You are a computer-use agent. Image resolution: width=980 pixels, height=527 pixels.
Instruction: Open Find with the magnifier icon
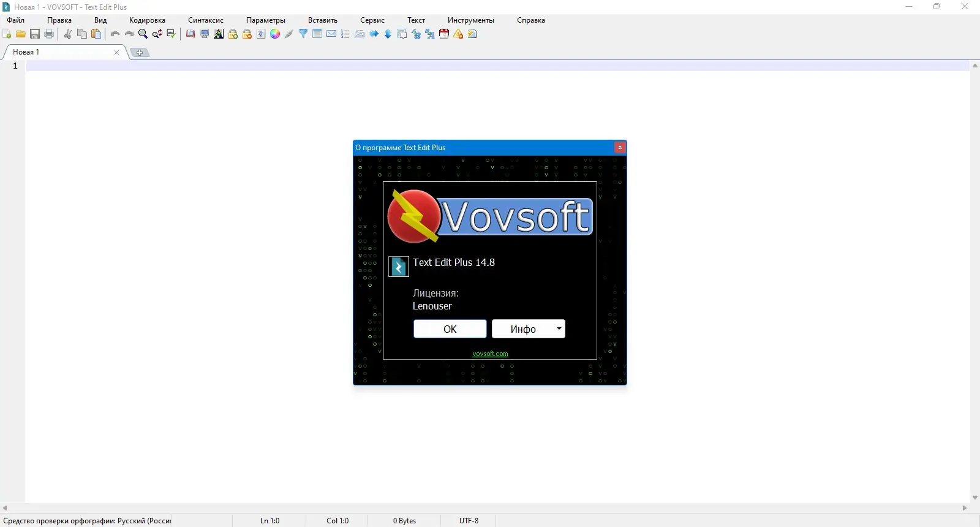tap(143, 34)
